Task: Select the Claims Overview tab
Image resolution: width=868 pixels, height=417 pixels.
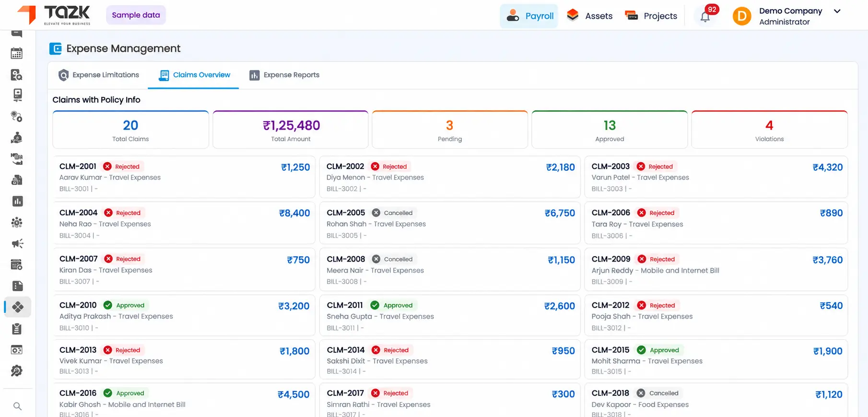Action: [x=194, y=75]
